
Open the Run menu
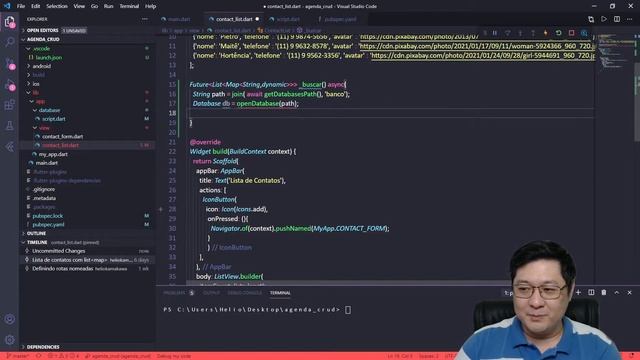click(x=108, y=6)
